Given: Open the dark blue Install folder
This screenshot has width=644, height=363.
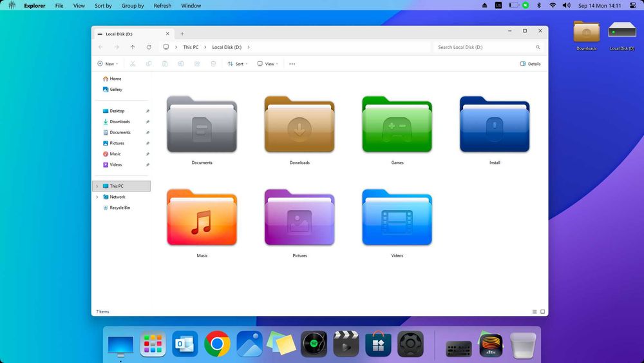Looking at the screenshot, I should click(495, 124).
